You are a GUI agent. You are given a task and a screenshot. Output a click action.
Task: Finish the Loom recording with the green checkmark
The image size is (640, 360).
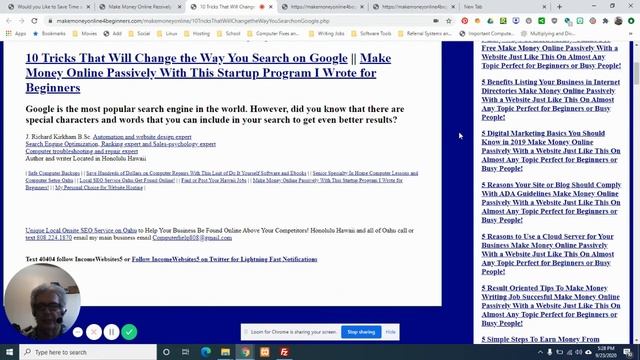point(129,332)
